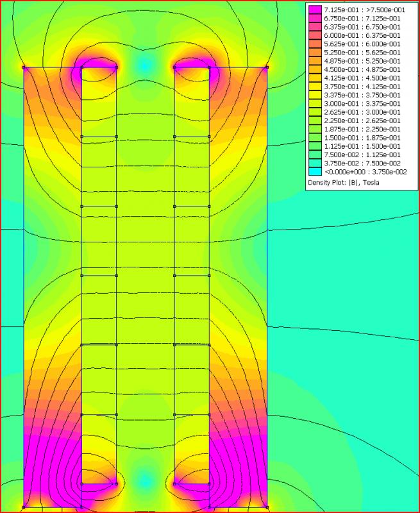Click legend text '3.000e-001 : 3.375e-001'
420x513 pixels.
click(362, 103)
